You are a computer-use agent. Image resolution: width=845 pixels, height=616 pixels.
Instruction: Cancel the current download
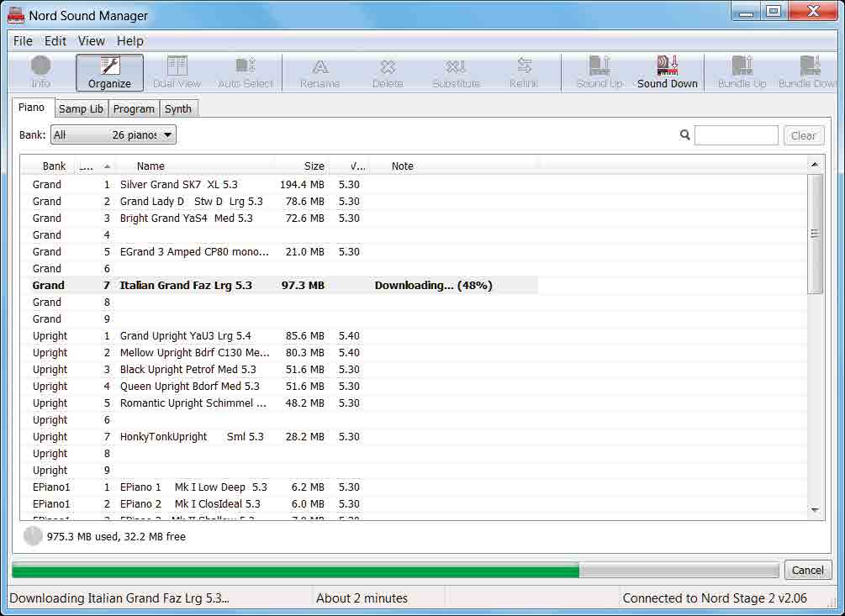(x=807, y=570)
